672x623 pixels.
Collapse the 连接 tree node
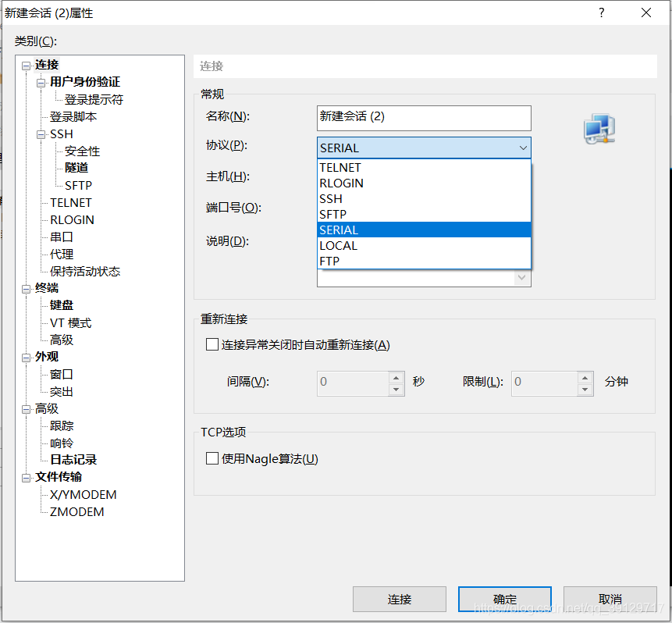26,66
